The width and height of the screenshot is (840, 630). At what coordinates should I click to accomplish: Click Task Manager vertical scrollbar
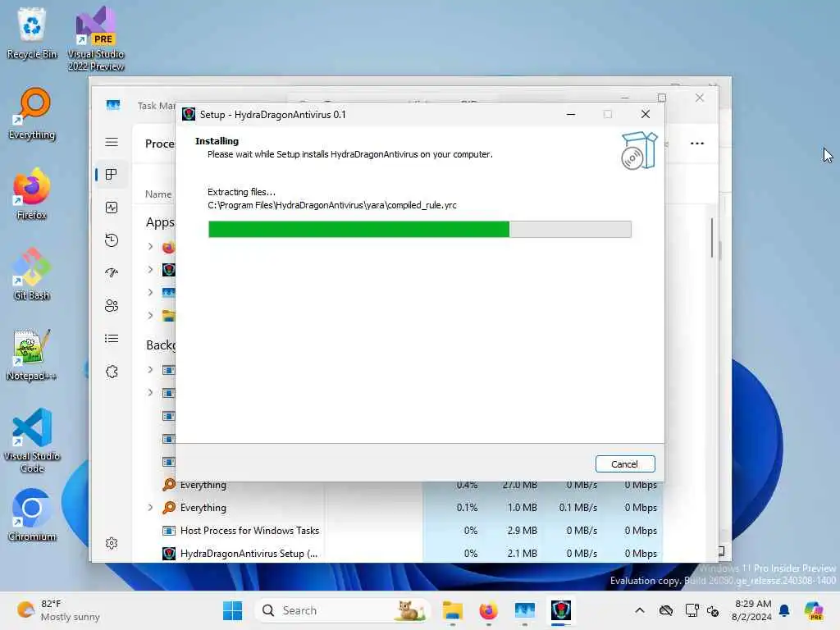(712, 238)
